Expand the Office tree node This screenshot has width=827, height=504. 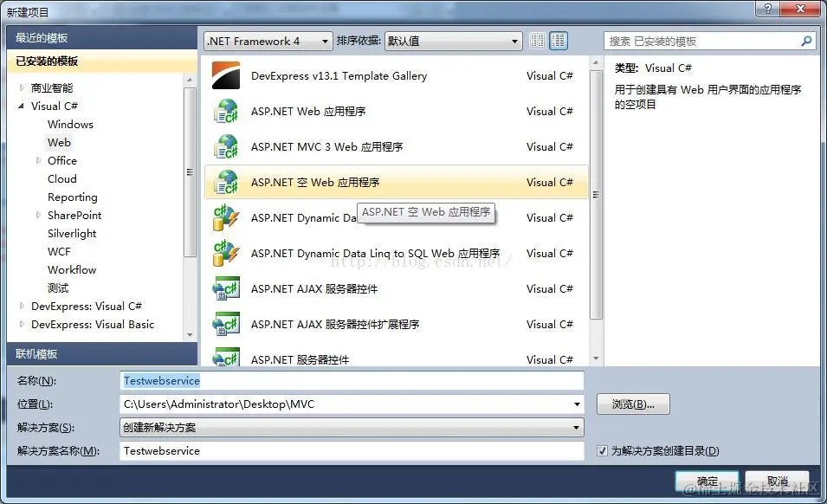[x=38, y=160]
